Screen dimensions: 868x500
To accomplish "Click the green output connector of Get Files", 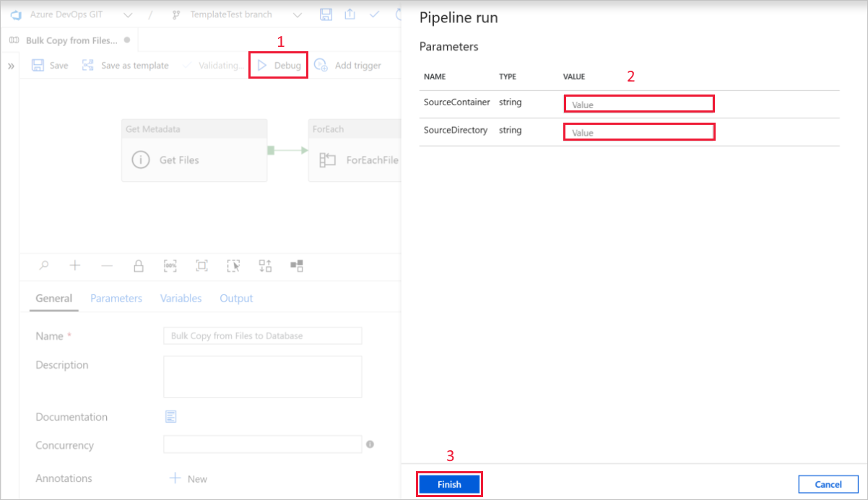I will pos(271,150).
